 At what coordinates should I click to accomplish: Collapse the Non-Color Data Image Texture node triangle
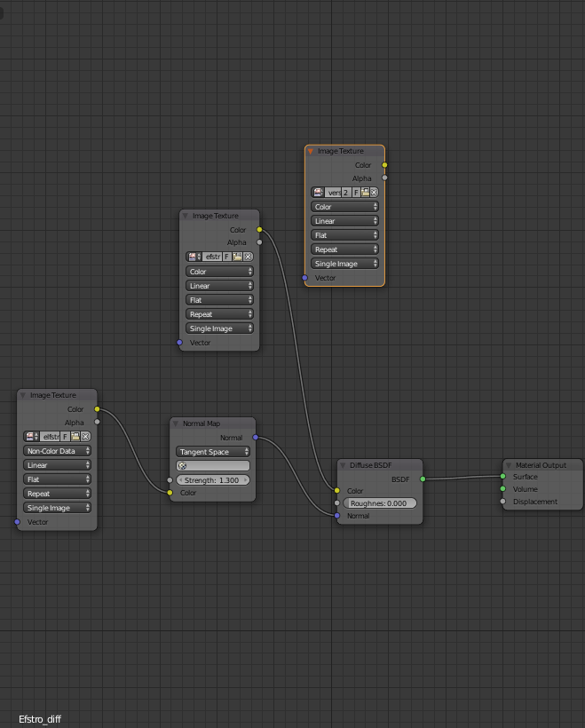pyautogui.click(x=22, y=395)
